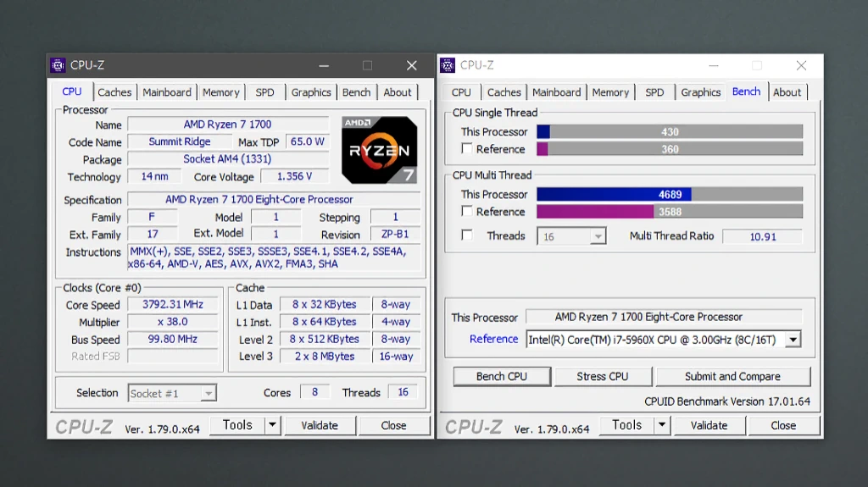Click the Package value Socket AM4 (1331)
868x487 pixels.
[228, 159]
